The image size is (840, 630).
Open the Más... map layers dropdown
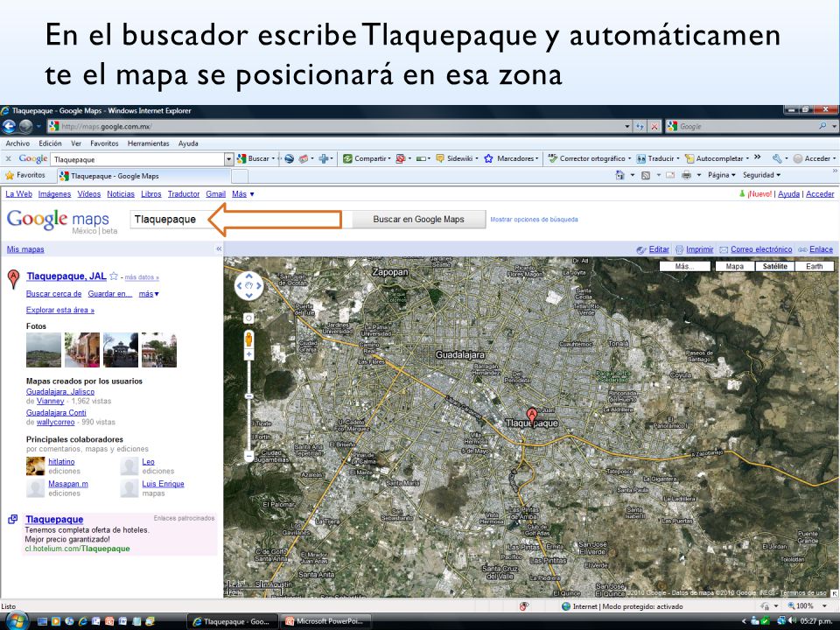tap(684, 266)
